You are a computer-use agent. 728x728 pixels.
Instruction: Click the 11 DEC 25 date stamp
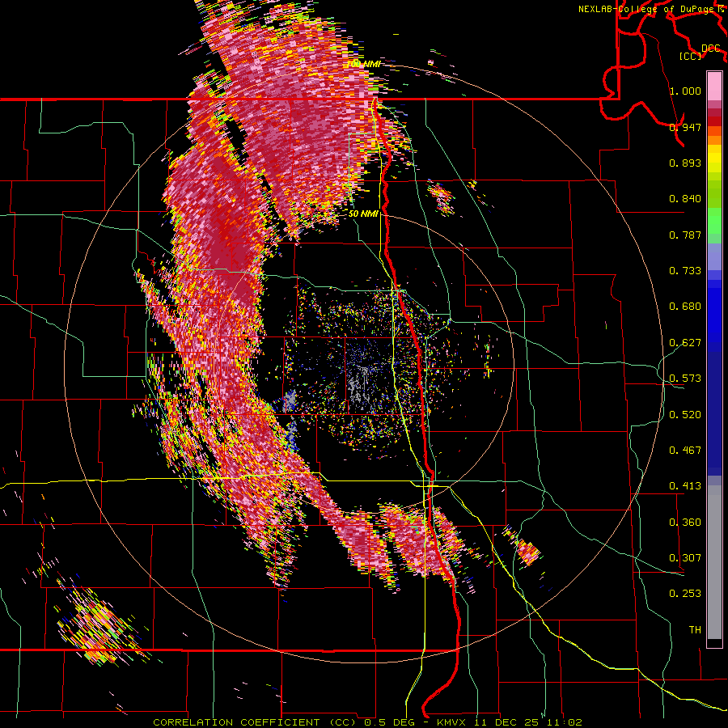(506, 722)
